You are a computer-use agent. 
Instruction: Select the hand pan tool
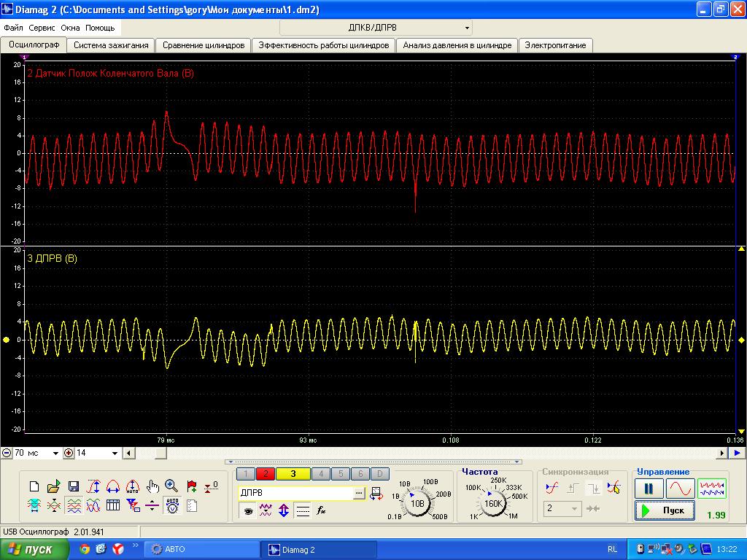point(152,486)
